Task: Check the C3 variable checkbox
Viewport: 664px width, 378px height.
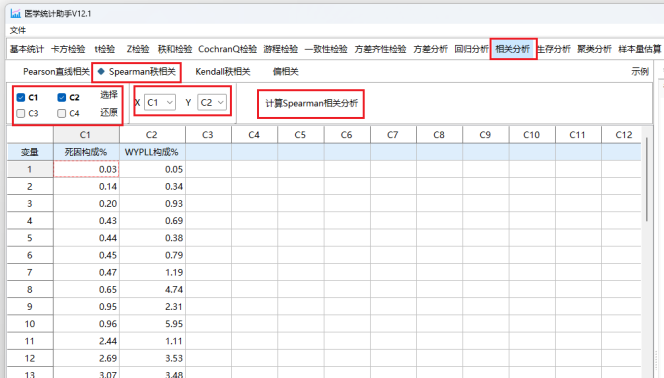Action: (x=21, y=113)
